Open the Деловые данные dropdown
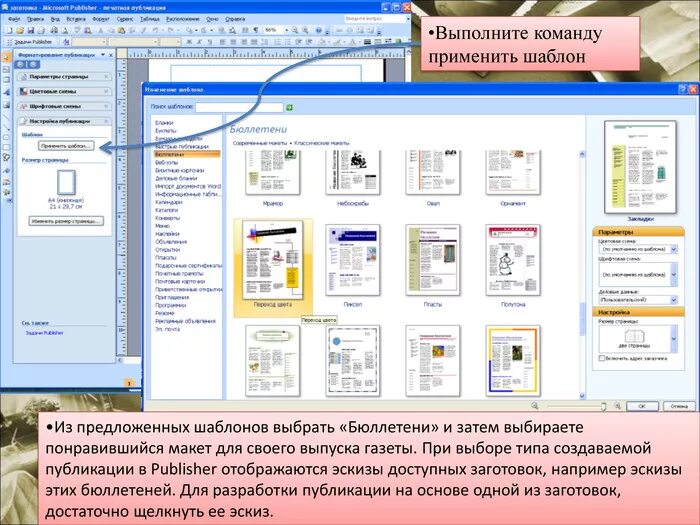 click(673, 300)
